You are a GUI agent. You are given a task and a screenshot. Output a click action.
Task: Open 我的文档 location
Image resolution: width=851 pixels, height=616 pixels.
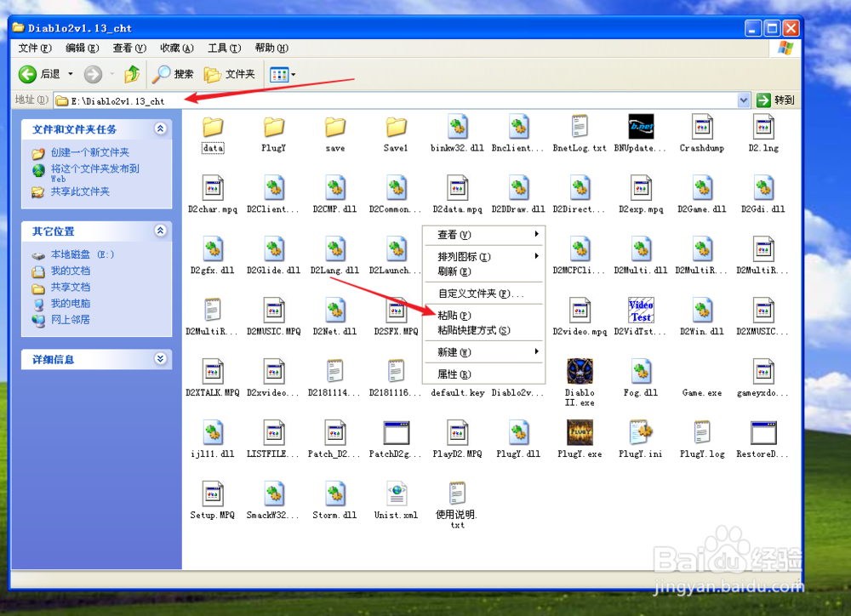pyautogui.click(x=70, y=271)
